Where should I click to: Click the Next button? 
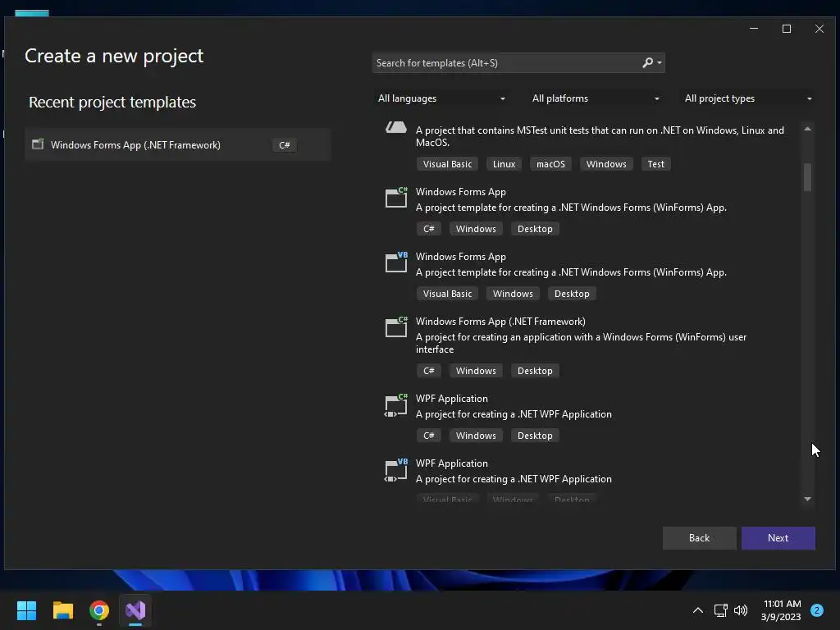click(778, 538)
